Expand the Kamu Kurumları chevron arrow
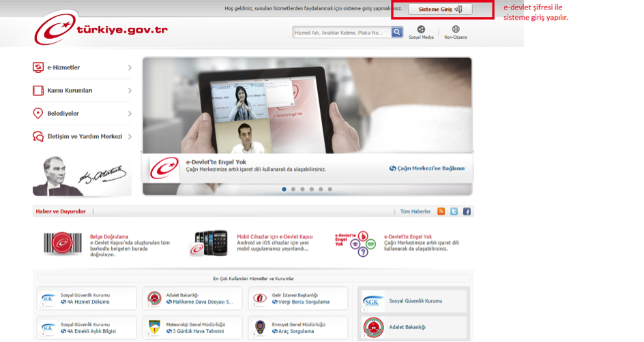644x342 pixels. point(130,91)
